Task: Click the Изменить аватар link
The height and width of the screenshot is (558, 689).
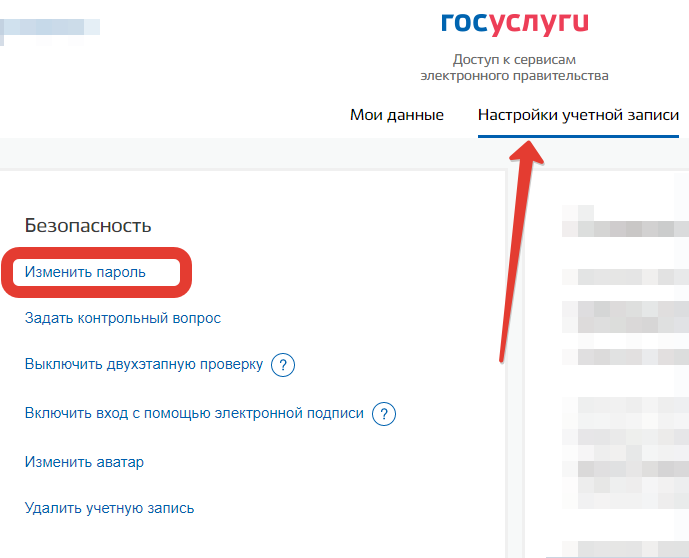Action: coord(84,462)
